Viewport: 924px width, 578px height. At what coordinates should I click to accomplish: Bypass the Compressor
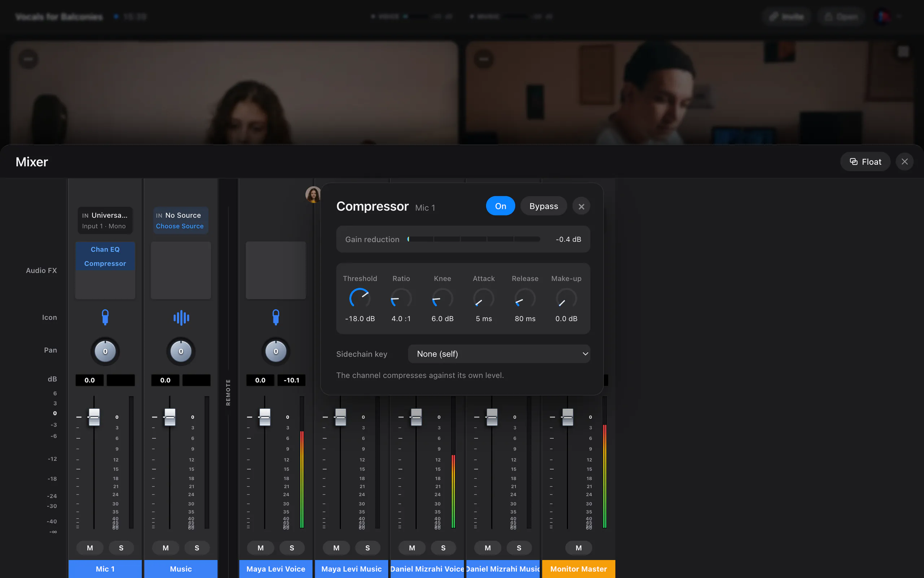[x=543, y=206]
